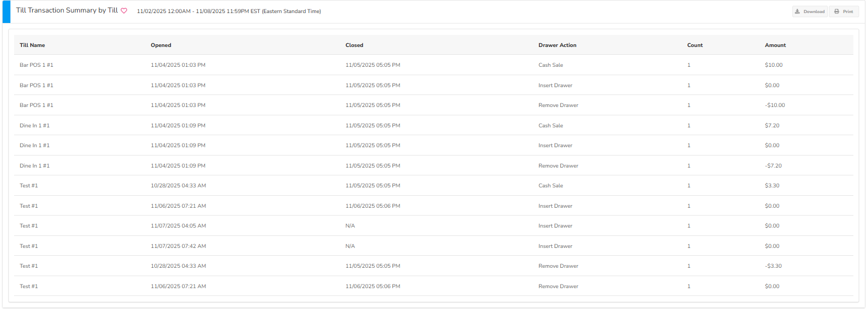Select the $10.00 amount cell
868x309 pixels.
click(774, 65)
